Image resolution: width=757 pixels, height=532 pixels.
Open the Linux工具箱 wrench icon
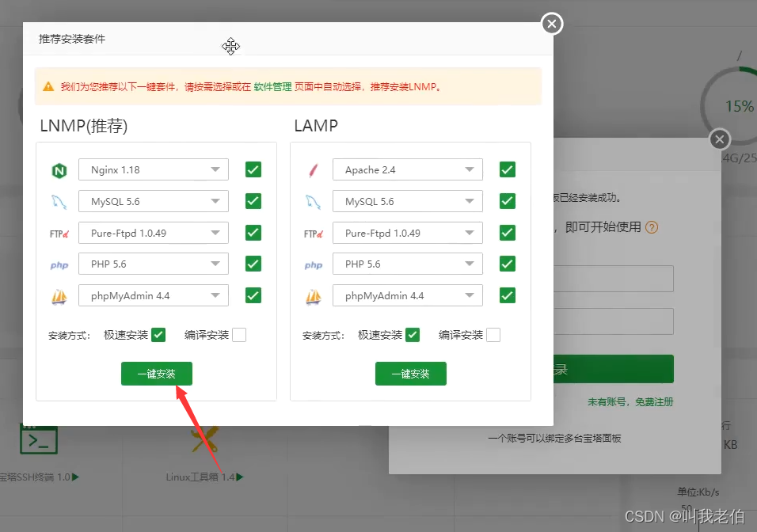(205, 439)
